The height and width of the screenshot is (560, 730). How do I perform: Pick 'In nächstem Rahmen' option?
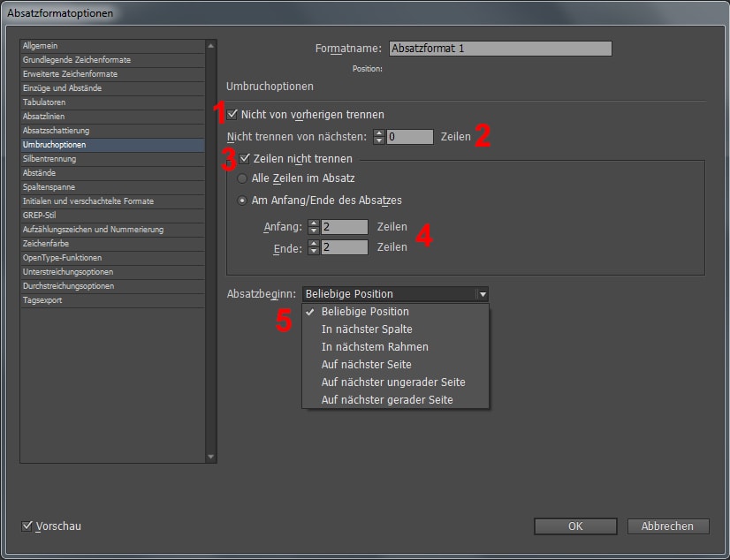pos(375,347)
